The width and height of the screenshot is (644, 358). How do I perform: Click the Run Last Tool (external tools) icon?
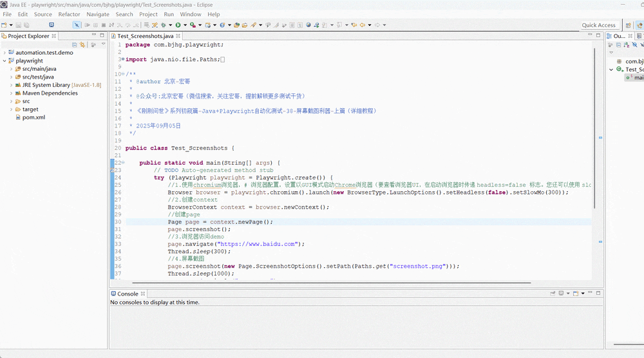click(192, 25)
